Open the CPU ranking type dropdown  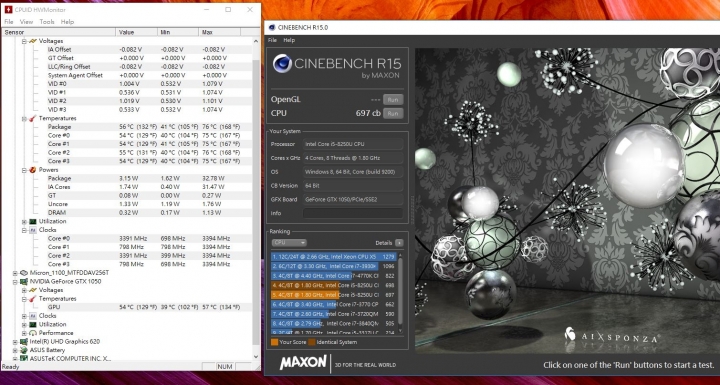(289, 243)
